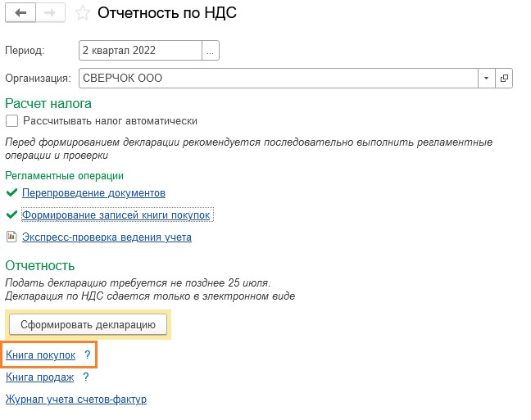The width and height of the screenshot is (531, 420).
Task: Open the Перепроведение документов link
Action: pyautogui.click(x=93, y=193)
